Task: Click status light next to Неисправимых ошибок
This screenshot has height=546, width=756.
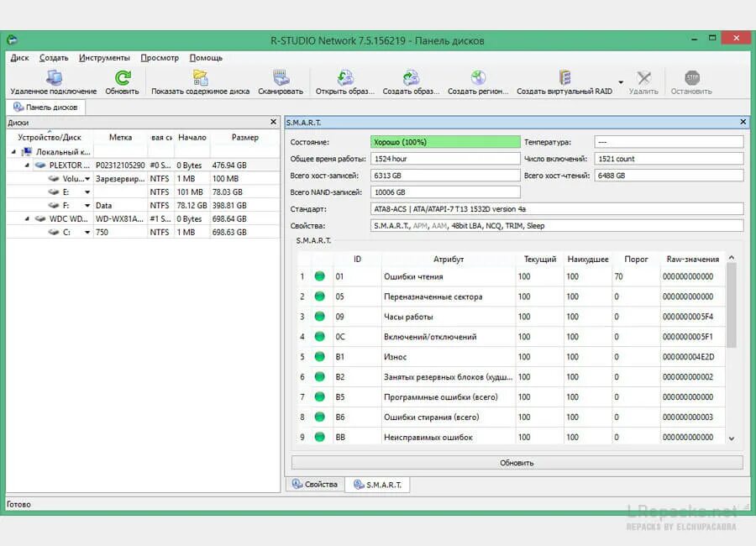Action: pos(320,437)
